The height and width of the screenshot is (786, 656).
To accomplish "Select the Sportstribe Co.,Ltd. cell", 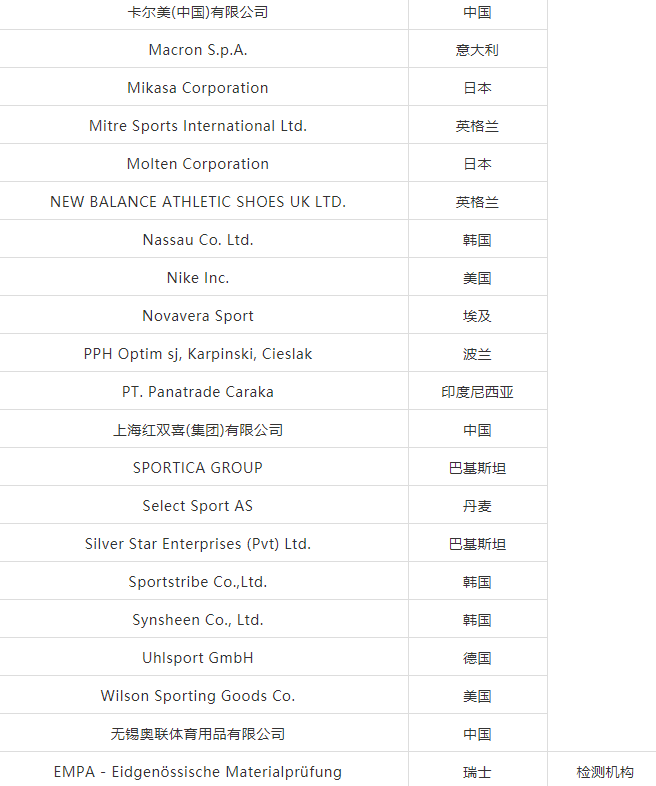I will (x=198, y=582).
